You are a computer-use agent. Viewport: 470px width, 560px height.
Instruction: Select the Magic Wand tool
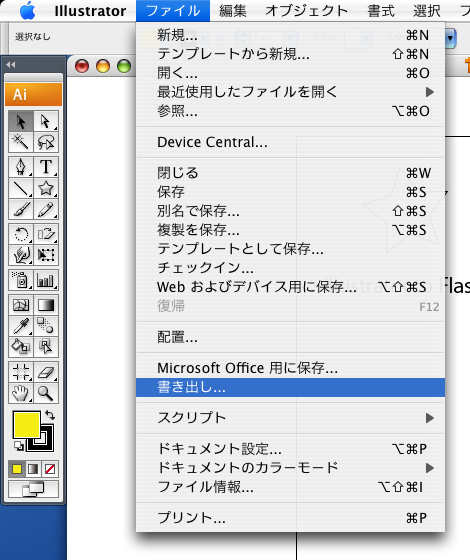tap(21, 142)
